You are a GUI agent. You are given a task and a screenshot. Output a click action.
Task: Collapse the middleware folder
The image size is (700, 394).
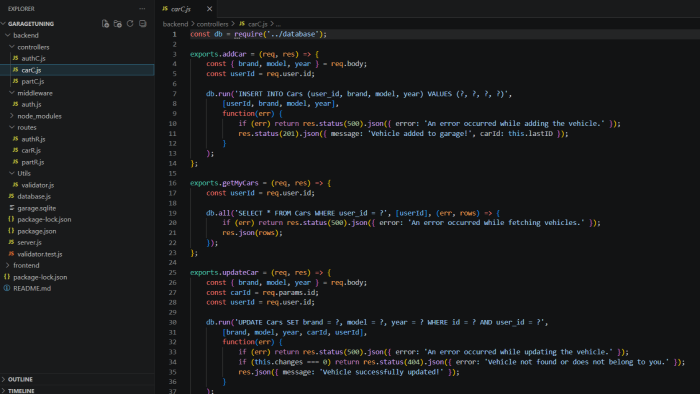(x=35, y=93)
